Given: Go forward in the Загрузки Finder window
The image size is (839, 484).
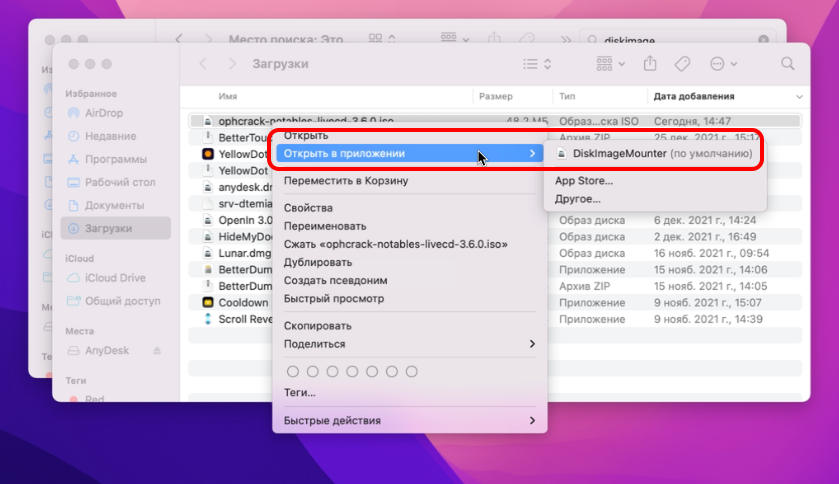Looking at the screenshot, I should click(x=232, y=64).
